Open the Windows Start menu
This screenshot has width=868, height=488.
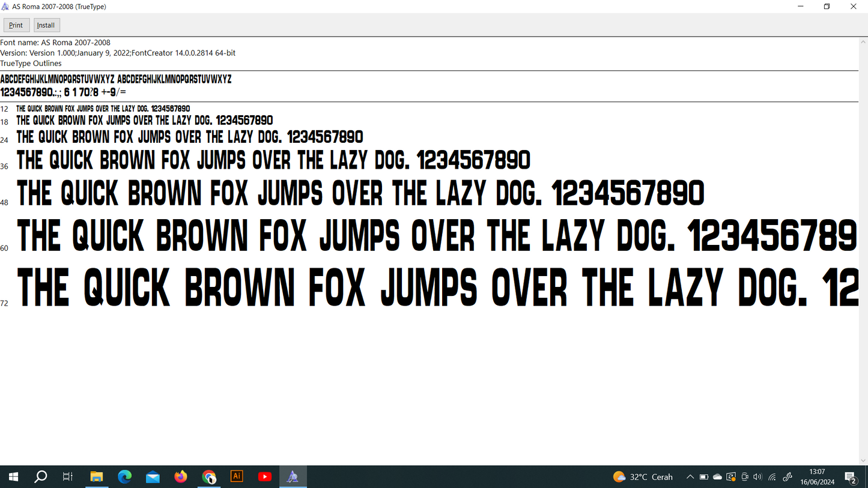13,477
